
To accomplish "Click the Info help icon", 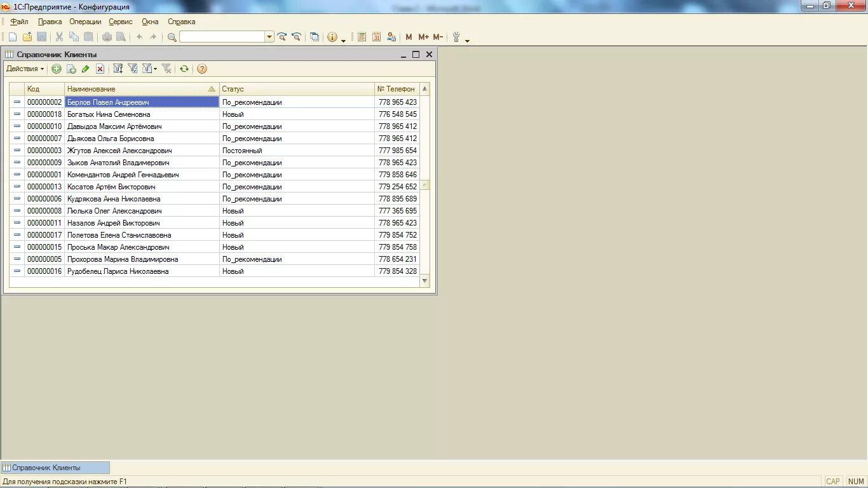I will 332,37.
